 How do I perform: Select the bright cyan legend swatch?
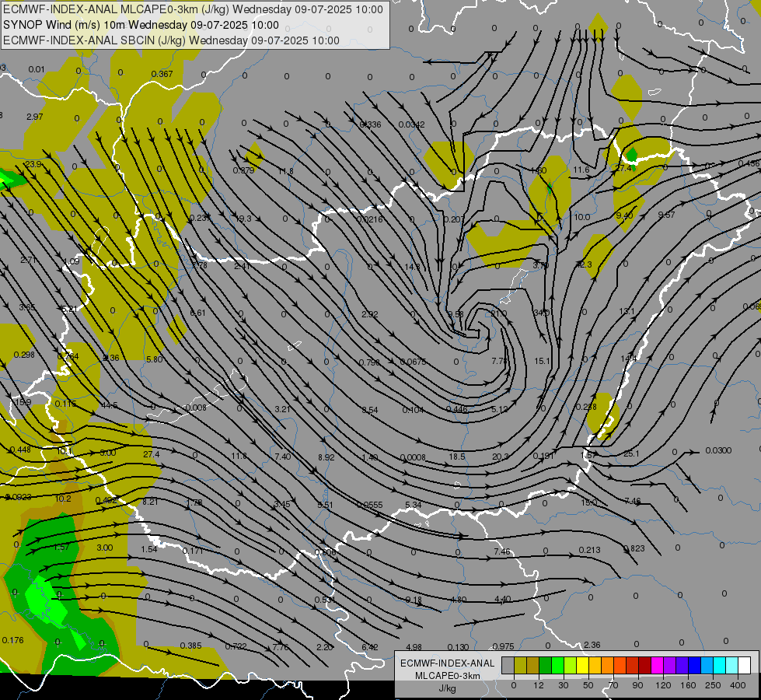[x=719, y=666]
